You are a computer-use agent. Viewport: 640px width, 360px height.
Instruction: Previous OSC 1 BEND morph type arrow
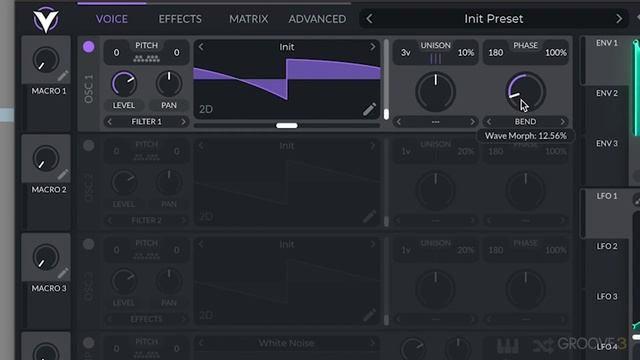[x=489, y=122]
